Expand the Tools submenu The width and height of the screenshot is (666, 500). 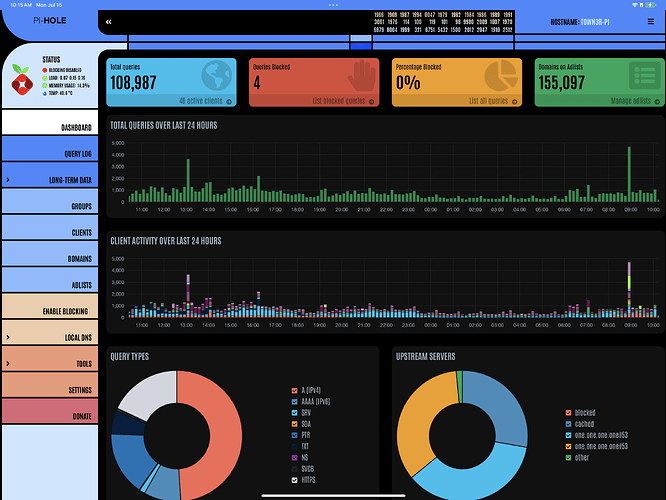(x=8, y=364)
